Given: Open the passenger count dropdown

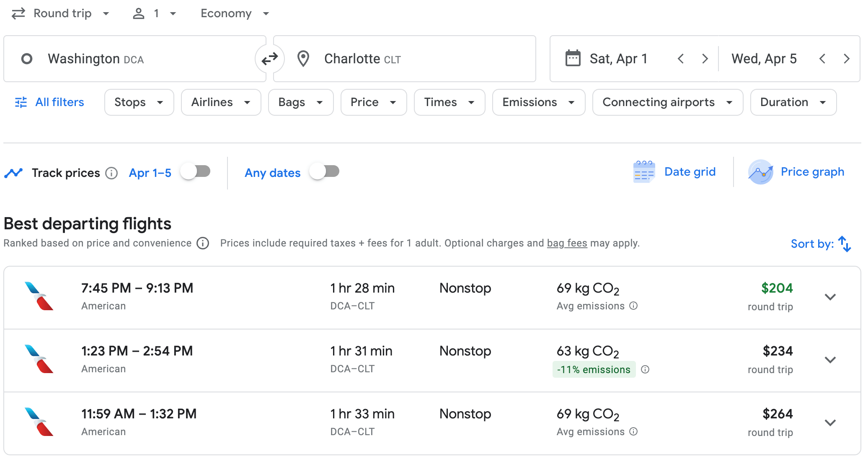Looking at the screenshot, I should pyautogui.click(x=154, y=13).
